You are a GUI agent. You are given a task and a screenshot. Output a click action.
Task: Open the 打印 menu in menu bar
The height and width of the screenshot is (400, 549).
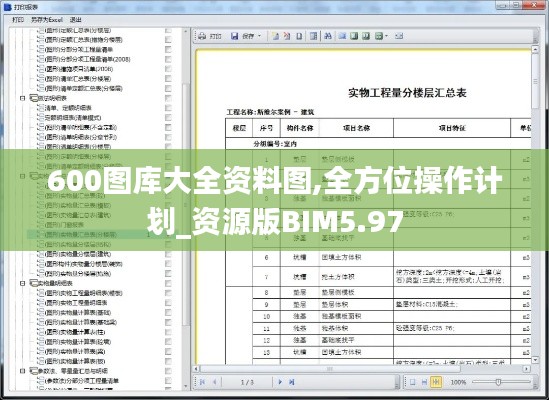pos(18,20)
